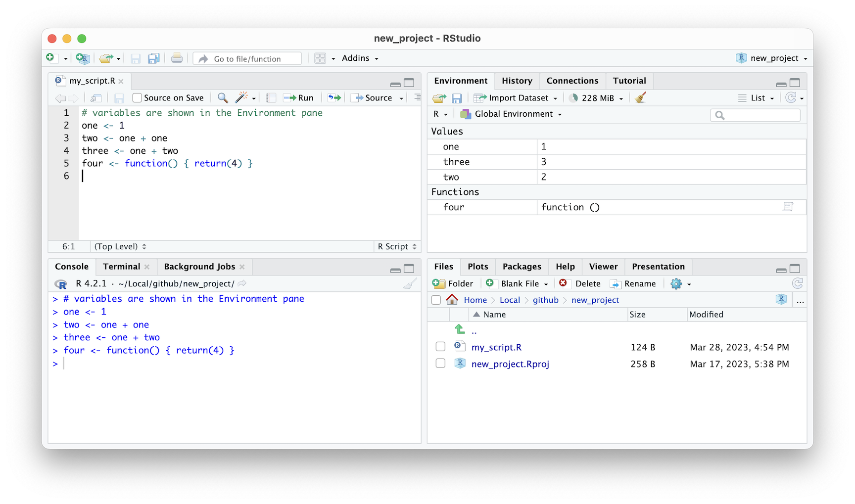Click the view source icon for function four
Image resolution: width=855 pixels, height=504 pixels.
click(x=788, y=207)
